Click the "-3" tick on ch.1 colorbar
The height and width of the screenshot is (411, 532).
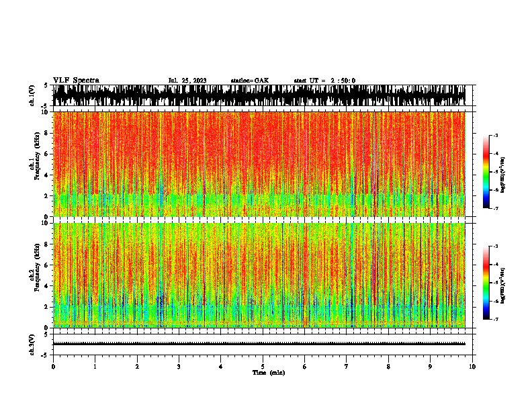496,135
